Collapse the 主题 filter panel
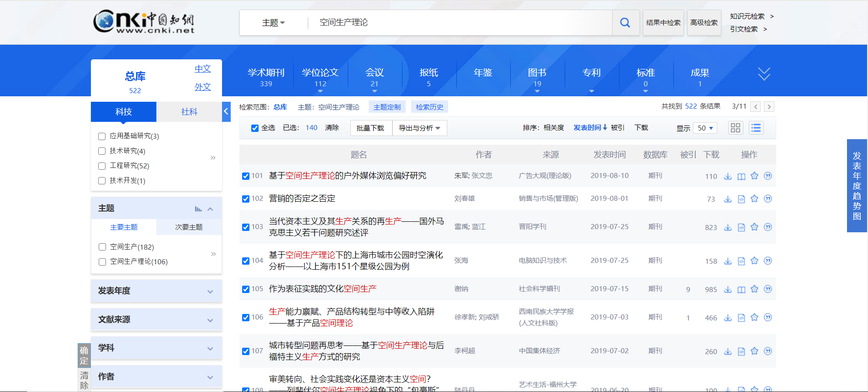Image resolution: width=868 pixels, height=392 pixels. pos(210,209)
